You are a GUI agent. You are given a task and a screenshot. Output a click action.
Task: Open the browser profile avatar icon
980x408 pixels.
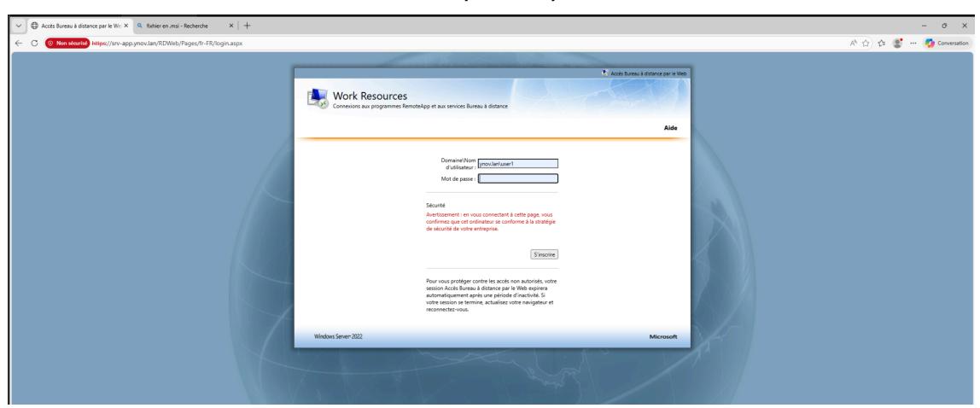[x=898, y=44]
